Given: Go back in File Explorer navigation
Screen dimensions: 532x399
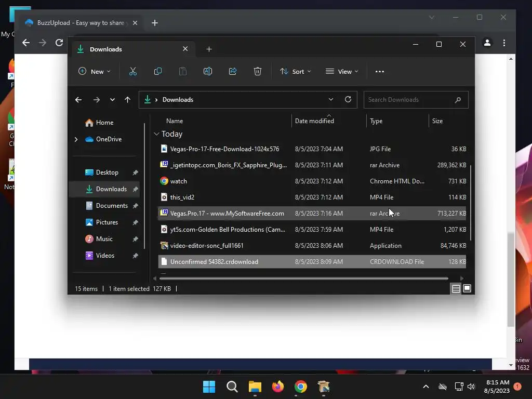Looking at the screenshot, I should coord(78,100).
